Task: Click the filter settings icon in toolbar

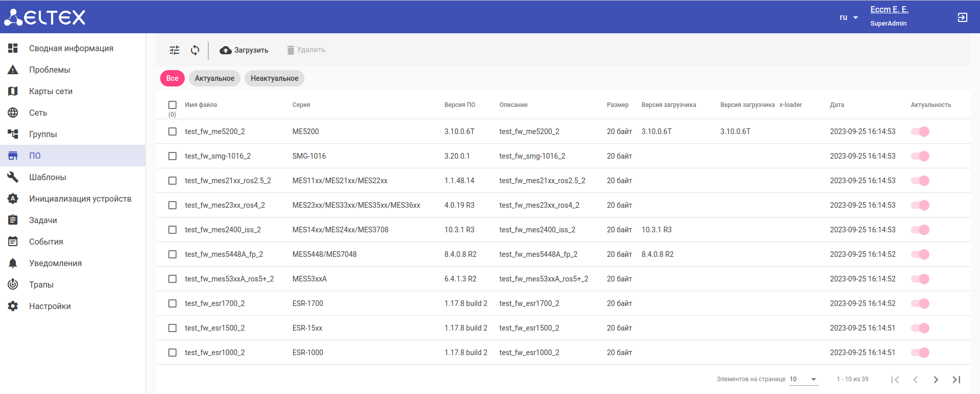Action: click(x=175, y=50)
